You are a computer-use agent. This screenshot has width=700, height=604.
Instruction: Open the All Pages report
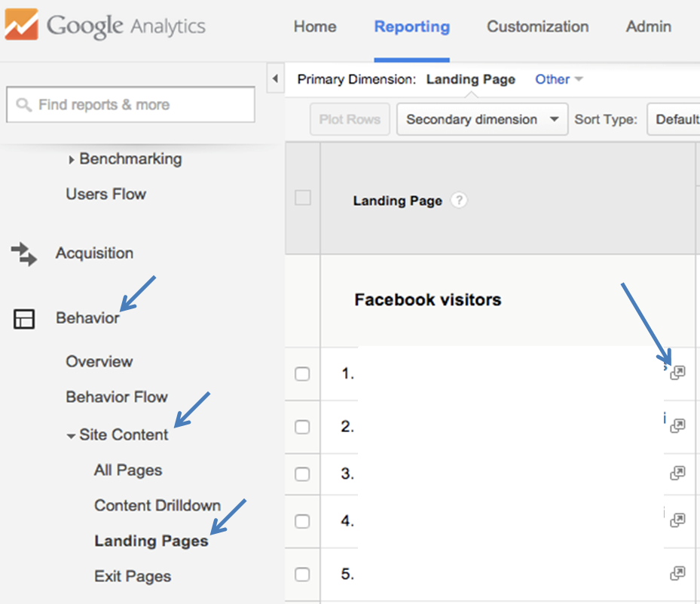coord(127,471)
